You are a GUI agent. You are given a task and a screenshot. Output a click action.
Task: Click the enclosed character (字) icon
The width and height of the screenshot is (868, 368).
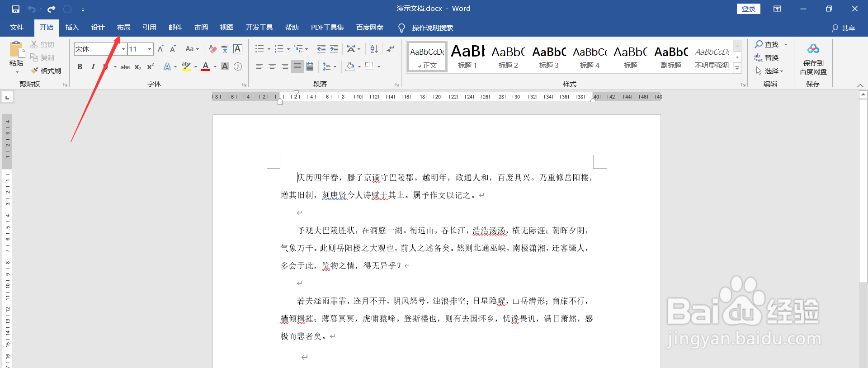coord(238,67)
